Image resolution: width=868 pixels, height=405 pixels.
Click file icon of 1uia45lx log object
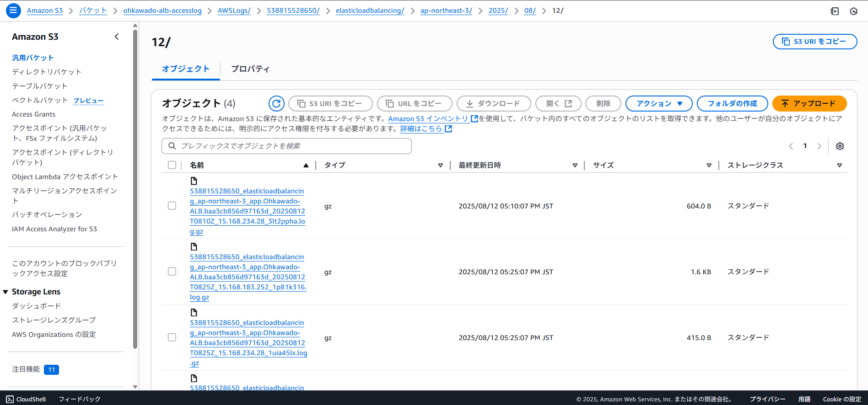click(x=194, y=312)
